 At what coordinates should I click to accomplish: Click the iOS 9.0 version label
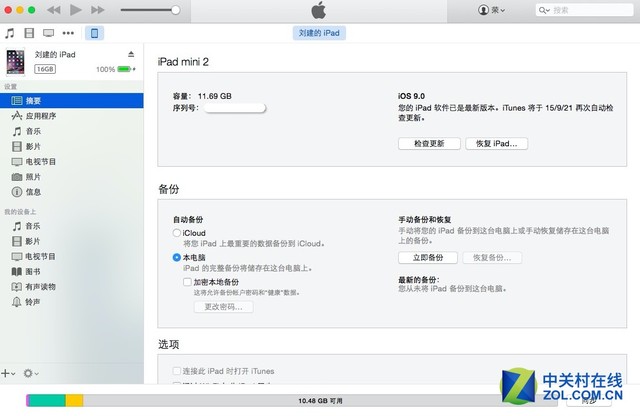(411, 96)
